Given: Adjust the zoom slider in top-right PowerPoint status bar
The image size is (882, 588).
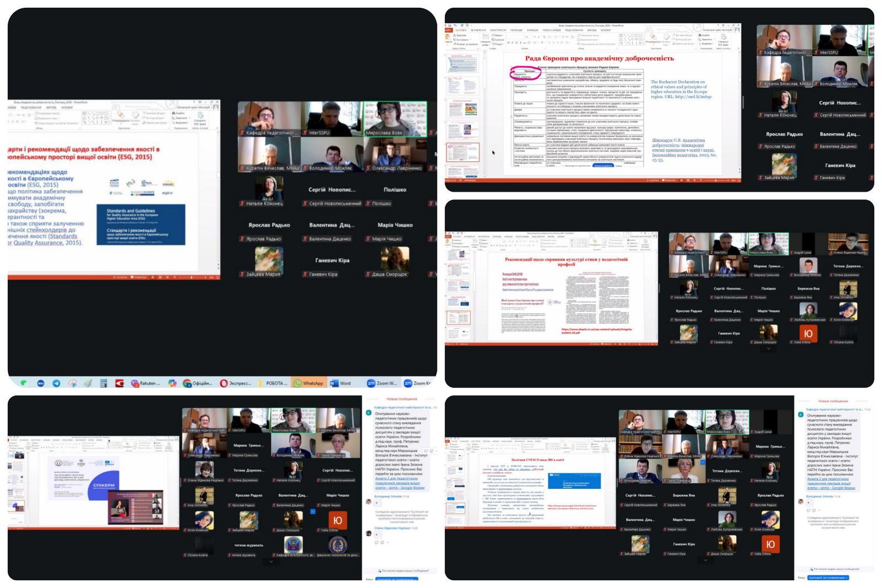Looking at the screenshot, I should click(715, 180).
